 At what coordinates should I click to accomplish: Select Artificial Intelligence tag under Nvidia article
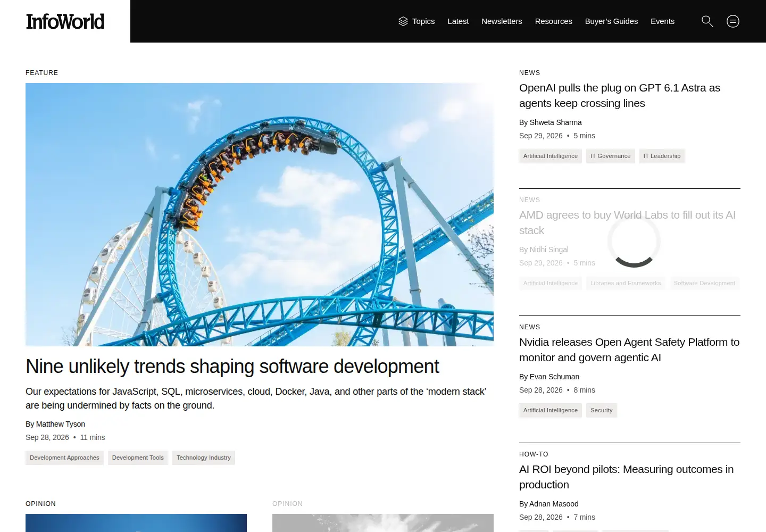click(x=550, y=410)
